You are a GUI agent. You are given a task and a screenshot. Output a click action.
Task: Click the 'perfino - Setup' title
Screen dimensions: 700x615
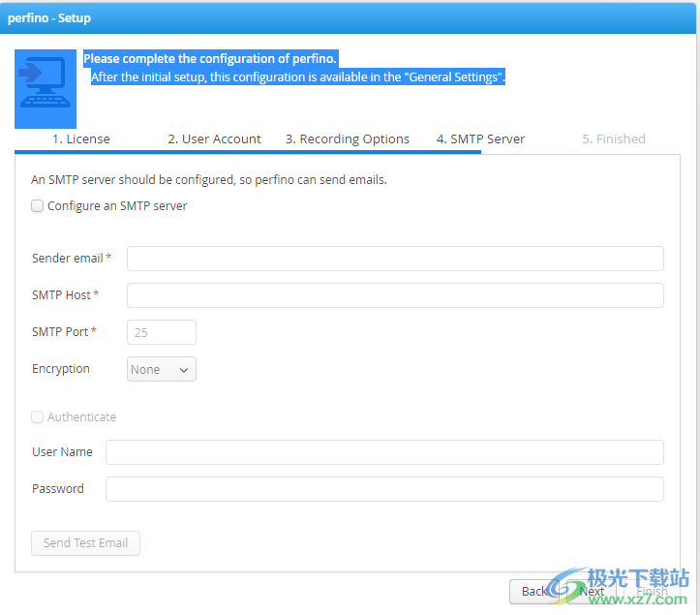(49, 17)
